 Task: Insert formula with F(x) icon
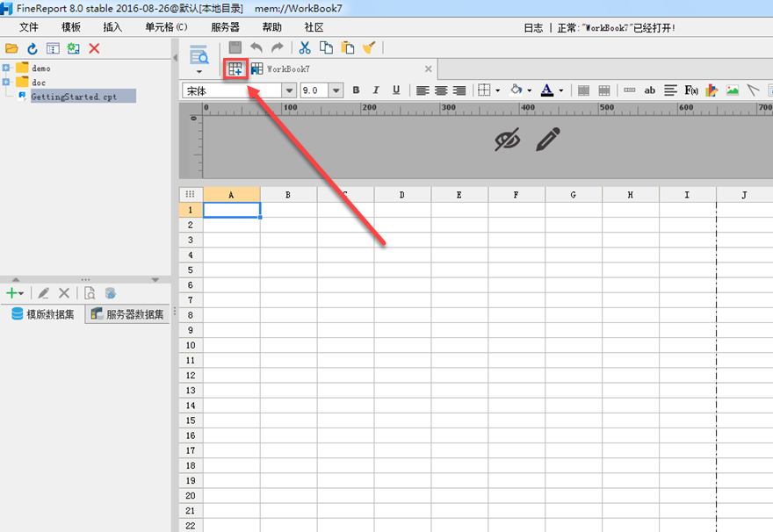[x=691, y=90]
